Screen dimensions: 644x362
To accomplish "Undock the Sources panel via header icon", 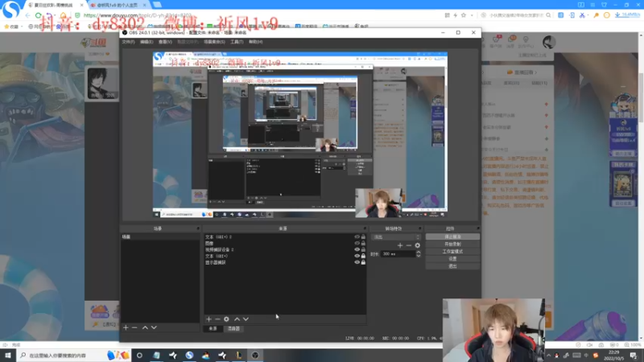I will point(365,228).
